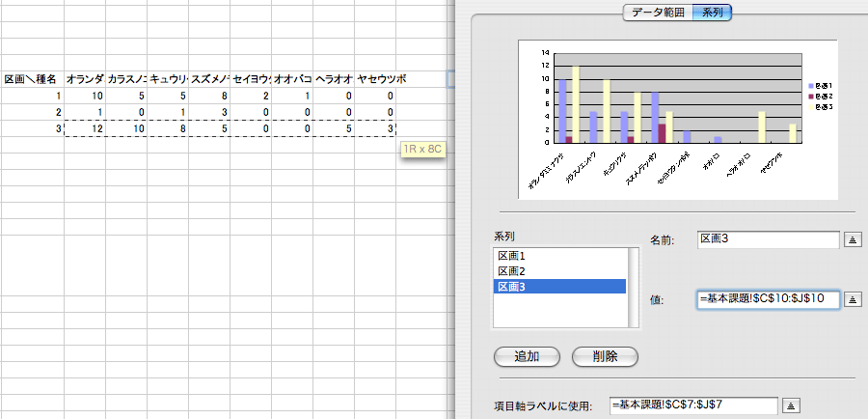Click the 区画＼種名 header cell
This screenshot has width=868, height=419.
coord(32,79)
